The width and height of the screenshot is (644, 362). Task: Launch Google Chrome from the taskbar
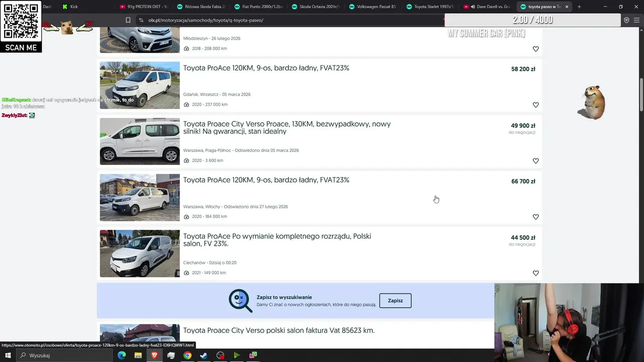(187, 355)
